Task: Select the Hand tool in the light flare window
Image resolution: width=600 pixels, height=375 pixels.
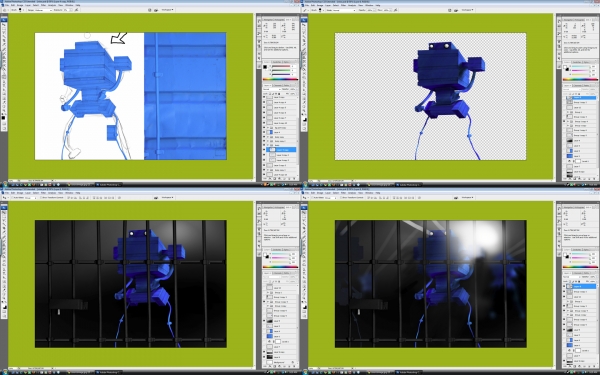Action: [304, 294]
